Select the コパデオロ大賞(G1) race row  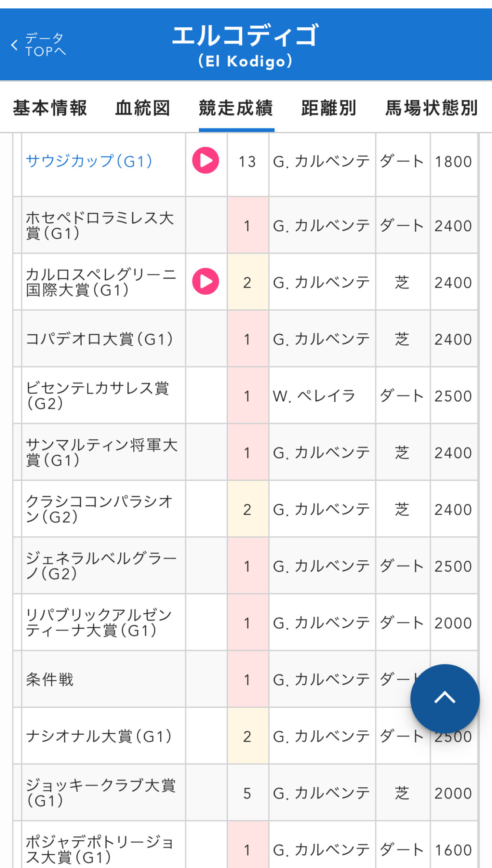[100, 339]
